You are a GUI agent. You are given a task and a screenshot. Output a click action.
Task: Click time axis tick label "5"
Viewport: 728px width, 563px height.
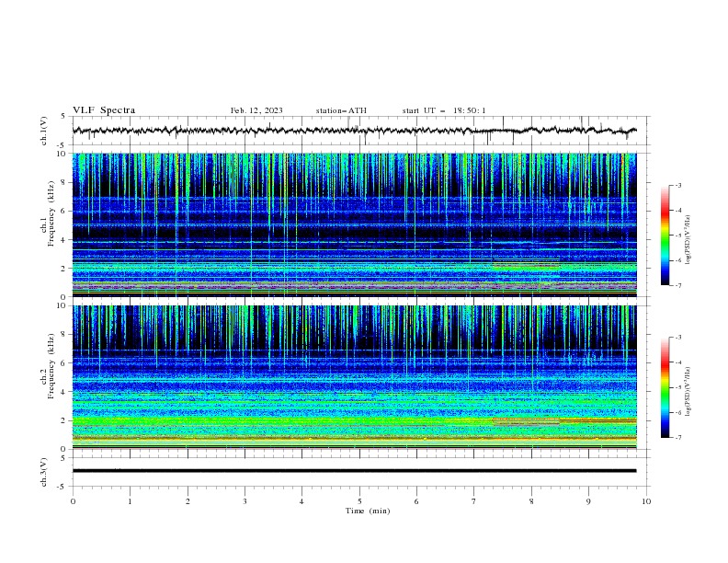(x=359, y=501)
